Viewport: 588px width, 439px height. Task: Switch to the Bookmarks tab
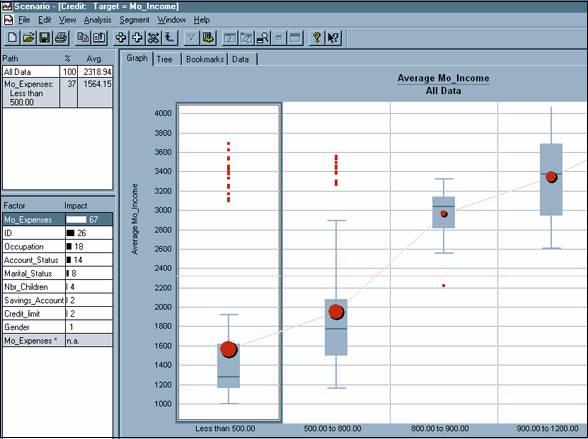tap(205, 59)
